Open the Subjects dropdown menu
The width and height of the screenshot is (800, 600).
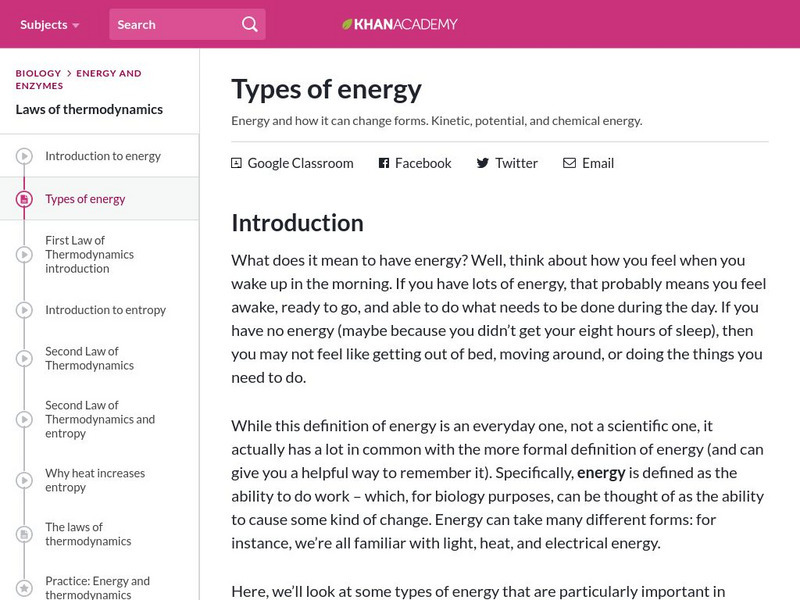[50, 24]
